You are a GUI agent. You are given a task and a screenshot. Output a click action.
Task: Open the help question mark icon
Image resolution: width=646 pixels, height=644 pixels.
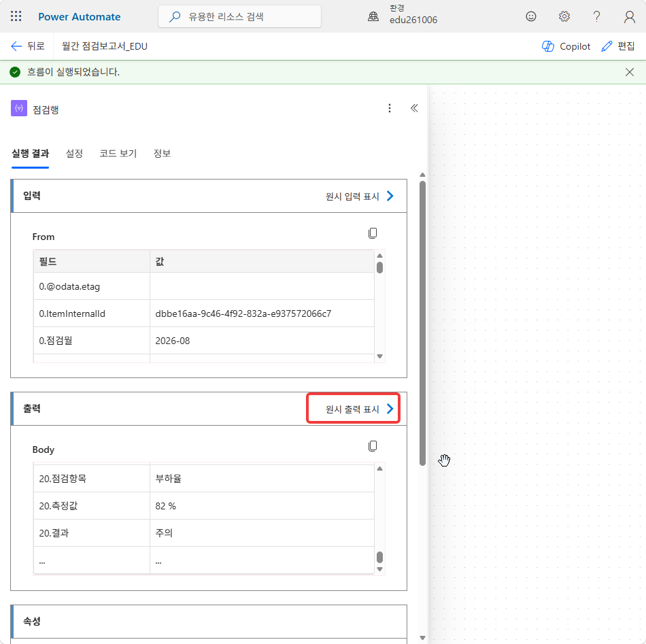[x=596, y=16]
